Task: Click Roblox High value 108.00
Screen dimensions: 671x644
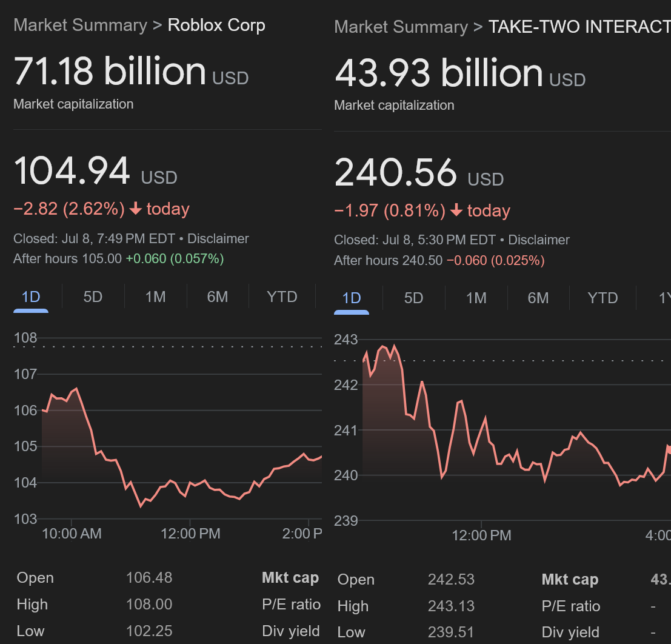Action: pos(149,604)
